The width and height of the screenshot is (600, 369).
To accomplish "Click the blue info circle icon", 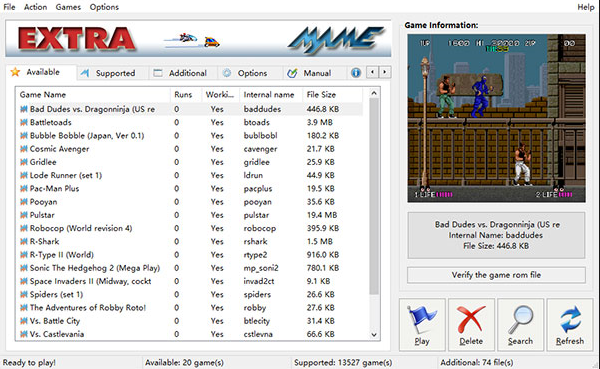I will point(356,72).
